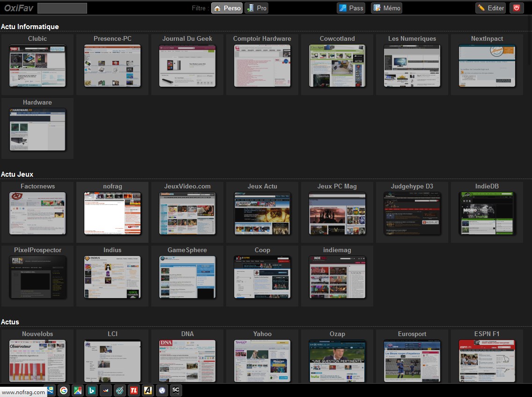Open the Pass password manager

pyautogui.click(x=351, y=8)
